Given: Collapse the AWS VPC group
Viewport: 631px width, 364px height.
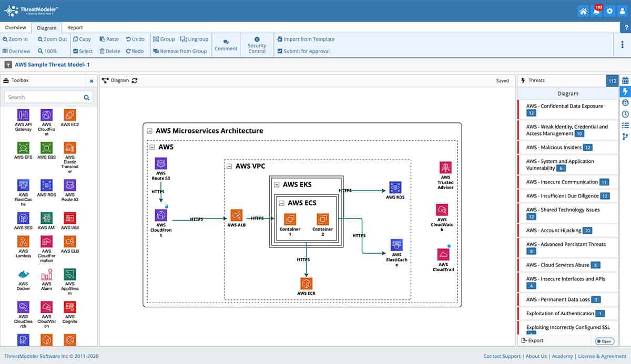Looking at the screenshot, I should (x=229, y=166).
